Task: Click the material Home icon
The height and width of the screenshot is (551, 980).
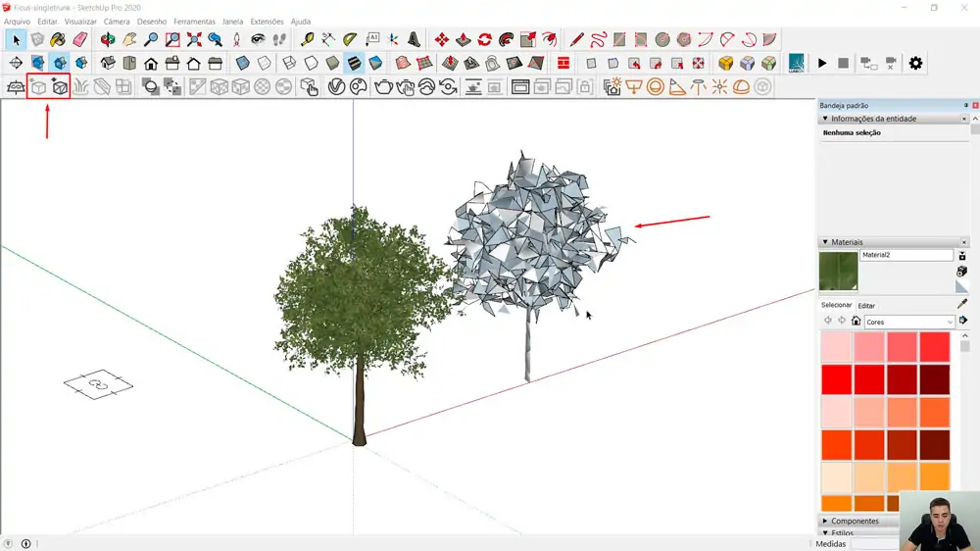Action: [856, 321]
